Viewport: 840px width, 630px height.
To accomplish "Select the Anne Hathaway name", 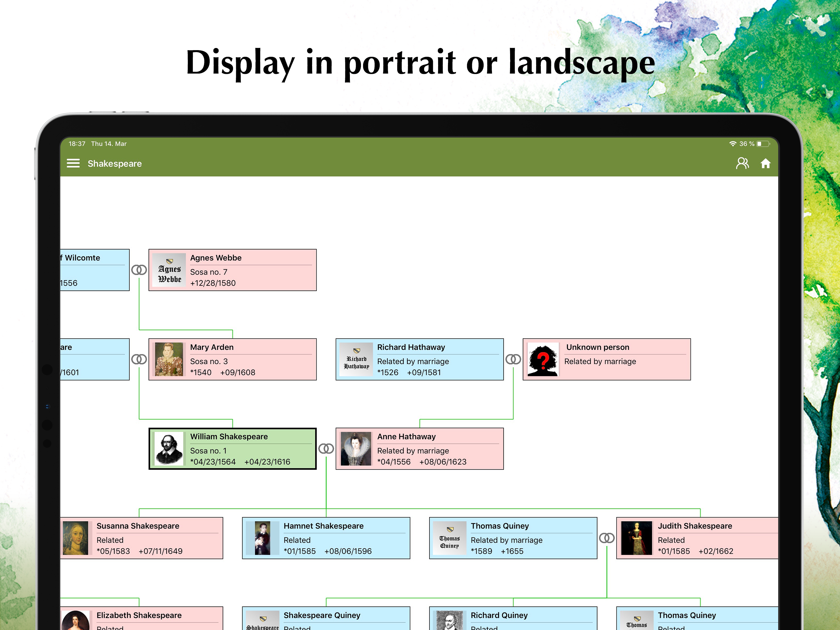I will click(406, 437).
